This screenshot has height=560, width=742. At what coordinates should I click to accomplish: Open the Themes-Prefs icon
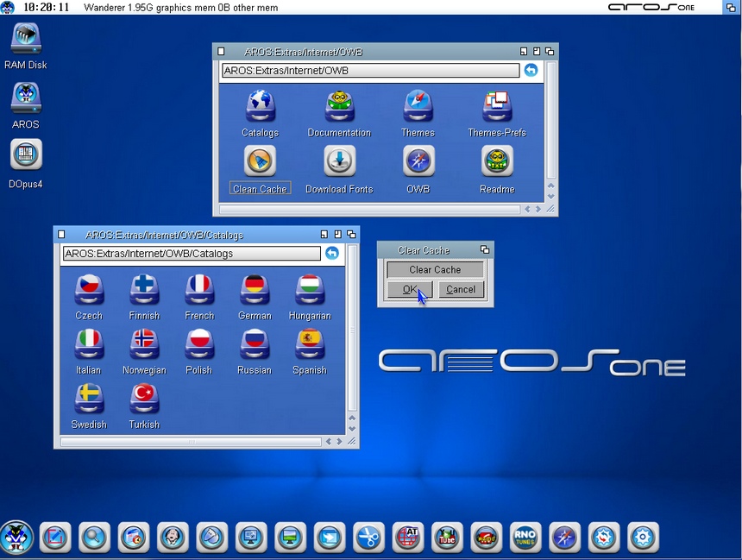[x=497, y=106]
